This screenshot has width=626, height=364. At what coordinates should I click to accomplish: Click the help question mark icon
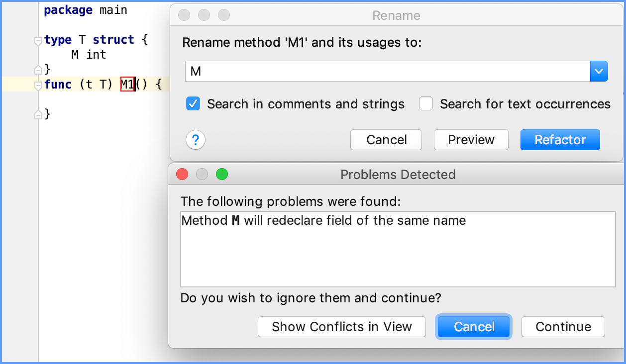coord(196,140)
